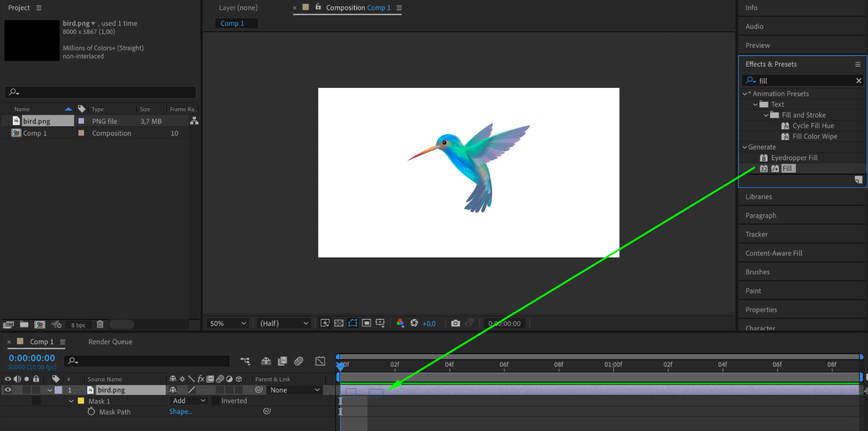
Task: Open Comp 1 timeline panel menu
Action: [x=63, y=342]
